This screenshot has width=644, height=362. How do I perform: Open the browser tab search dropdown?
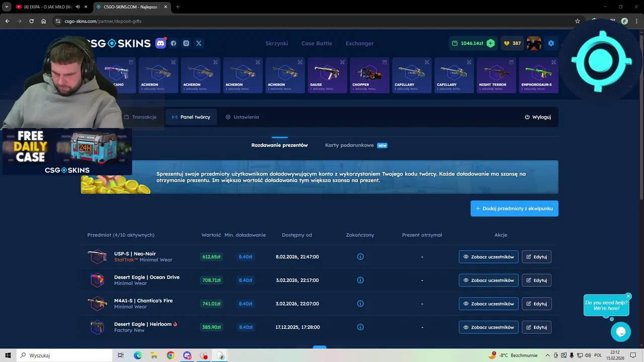(x=7, y=7)
